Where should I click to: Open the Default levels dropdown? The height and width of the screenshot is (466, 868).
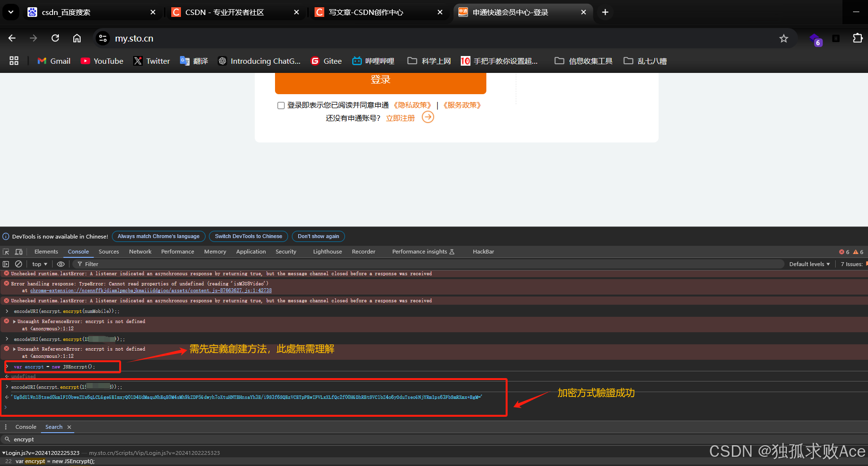[x=809, y=264]
